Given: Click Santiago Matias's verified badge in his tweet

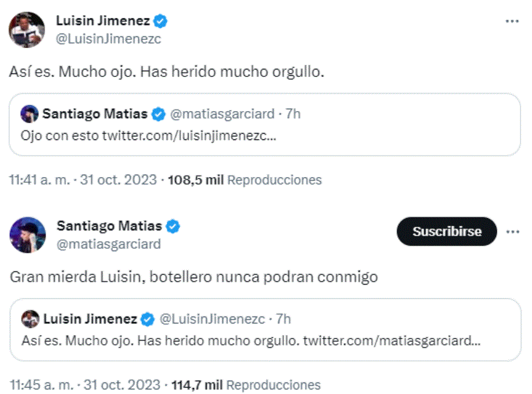Looking at the screenshot, I should (173, 226).
